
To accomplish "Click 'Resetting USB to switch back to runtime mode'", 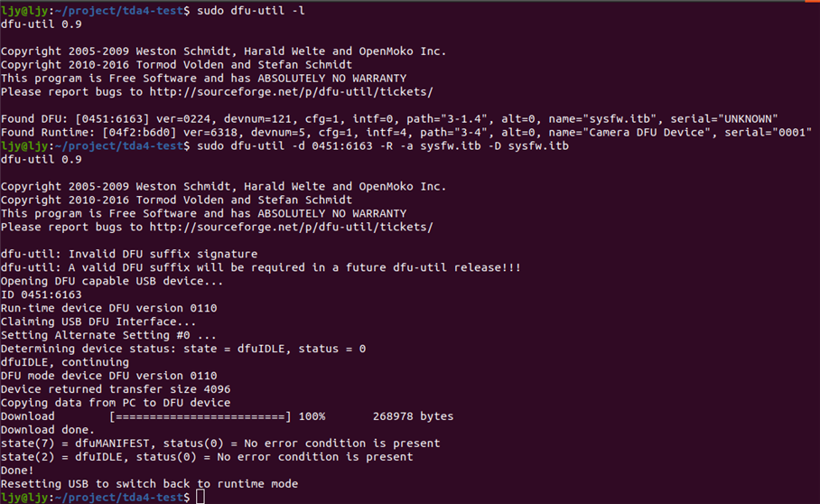I will coord(149,484).
